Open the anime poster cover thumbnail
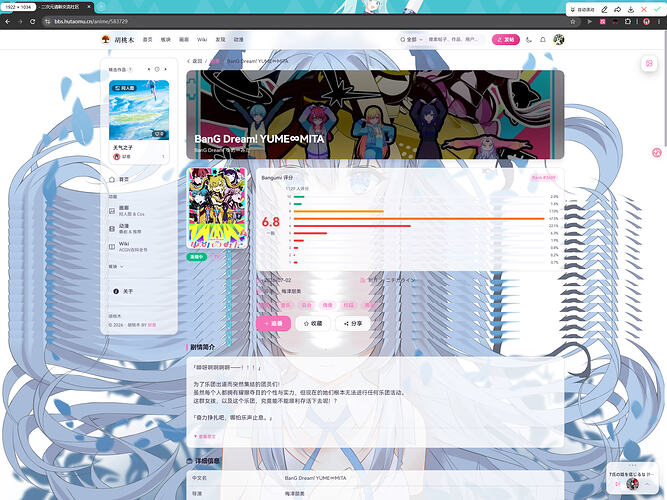 217,209
